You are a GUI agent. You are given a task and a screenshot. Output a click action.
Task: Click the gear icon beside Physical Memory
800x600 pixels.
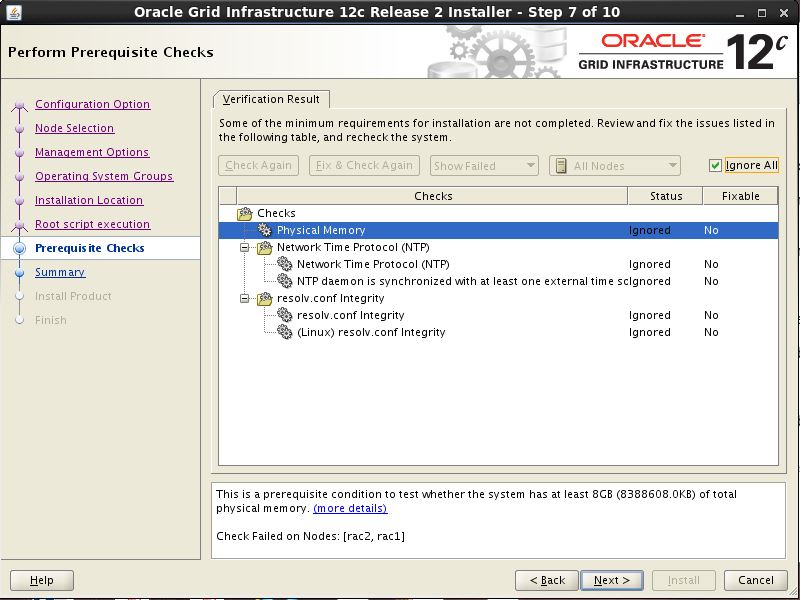coord(264,230)
